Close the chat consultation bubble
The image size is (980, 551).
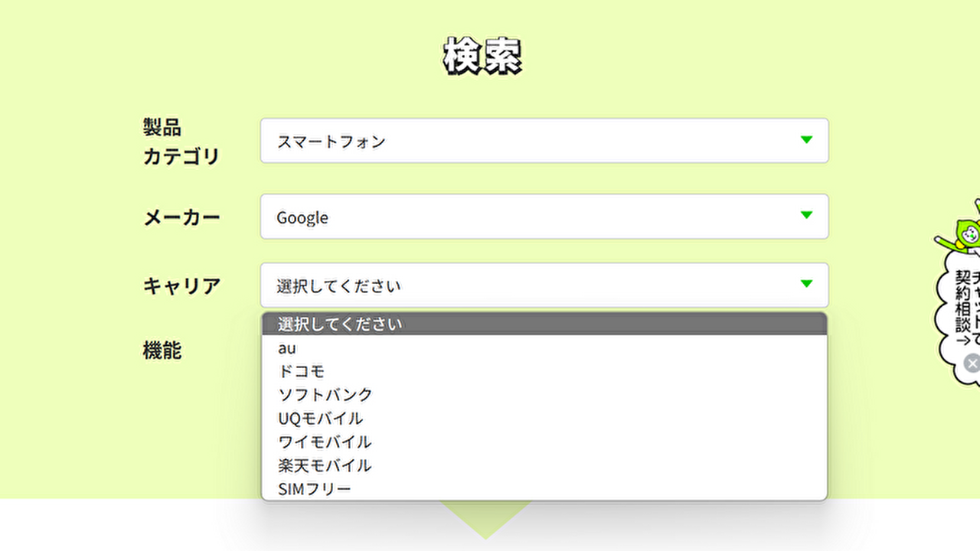coord(972,364)
